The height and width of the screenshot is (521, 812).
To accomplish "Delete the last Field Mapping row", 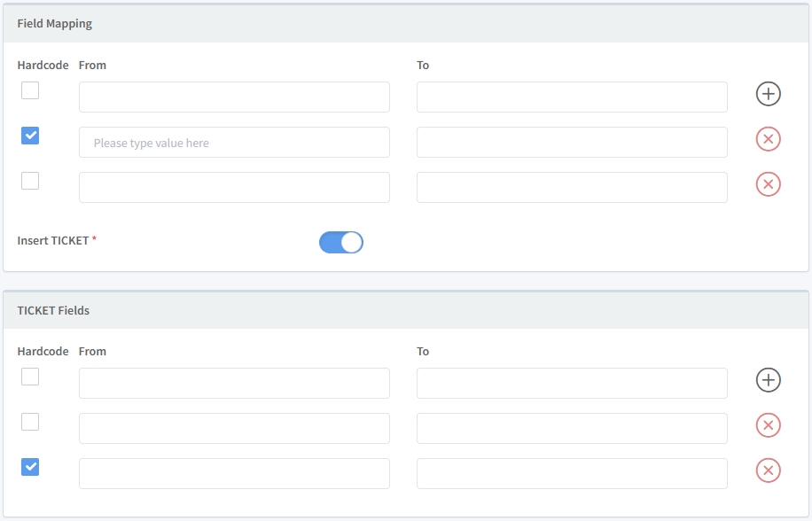I will pos(768,184).
